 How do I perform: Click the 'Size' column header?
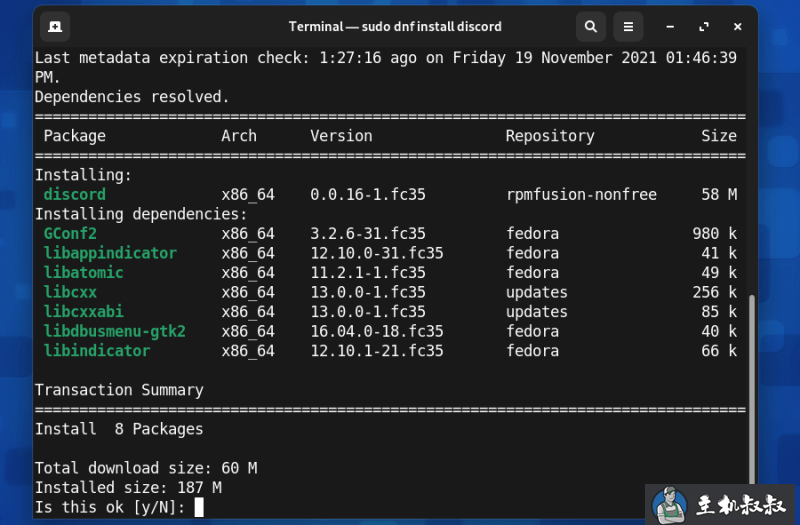719,136
